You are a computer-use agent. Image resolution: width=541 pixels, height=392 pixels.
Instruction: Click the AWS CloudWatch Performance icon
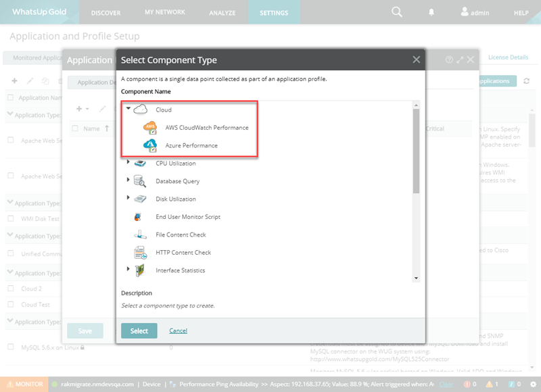tap(150, 128)
